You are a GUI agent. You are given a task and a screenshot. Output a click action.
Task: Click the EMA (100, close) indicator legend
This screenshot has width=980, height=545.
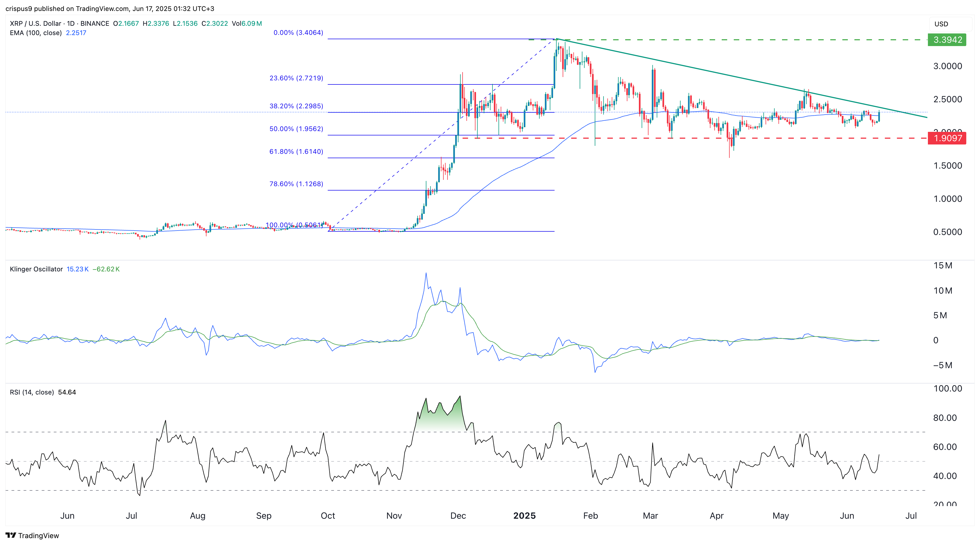point(36,33)
